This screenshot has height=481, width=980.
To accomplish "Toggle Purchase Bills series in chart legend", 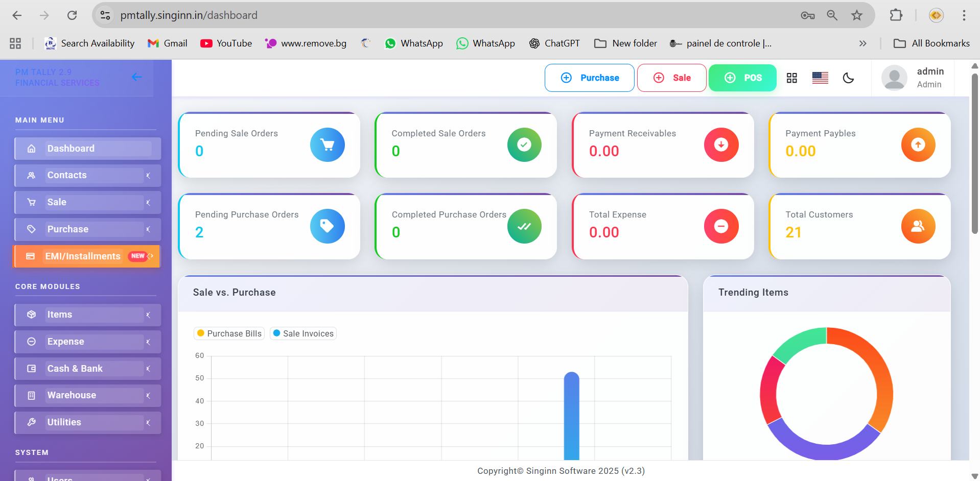I will click(x=229, y=333).
